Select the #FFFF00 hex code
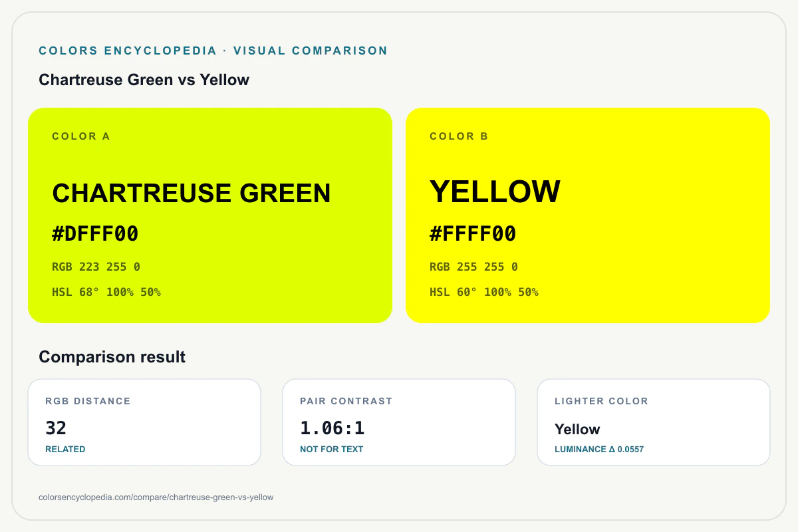The image size is (798, 532). pyautogui.click(x=473, y=234)
